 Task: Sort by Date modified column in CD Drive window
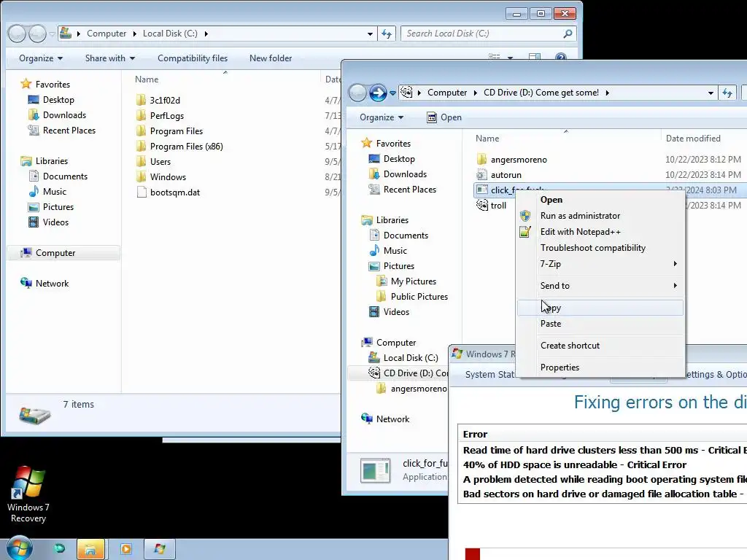[693, 138]
